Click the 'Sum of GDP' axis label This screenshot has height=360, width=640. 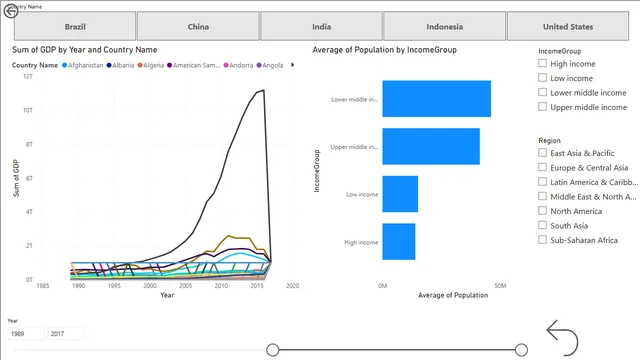[x=16, y=178]
